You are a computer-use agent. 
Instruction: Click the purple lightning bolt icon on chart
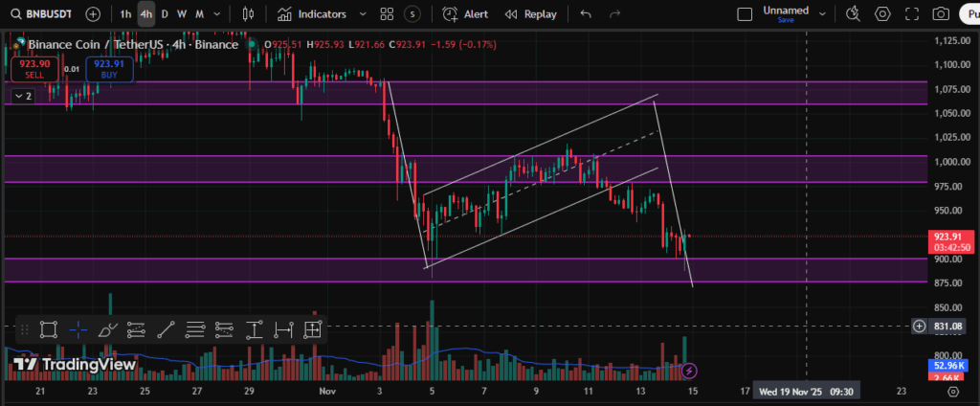tap(690, 370)
